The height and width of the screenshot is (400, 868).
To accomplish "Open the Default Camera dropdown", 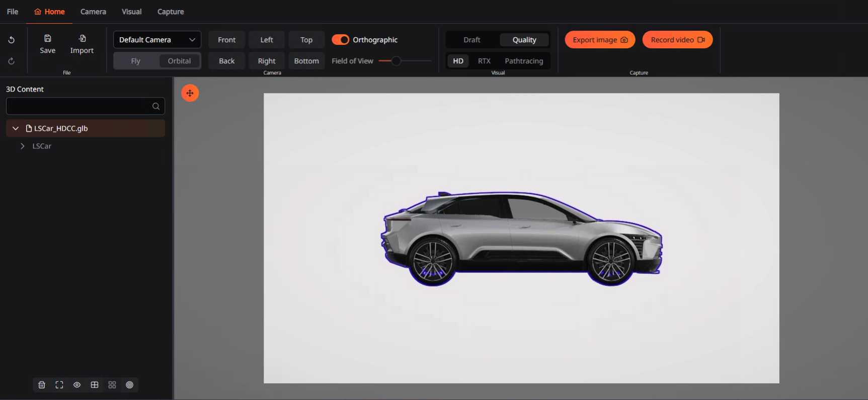I will (157, 40).
